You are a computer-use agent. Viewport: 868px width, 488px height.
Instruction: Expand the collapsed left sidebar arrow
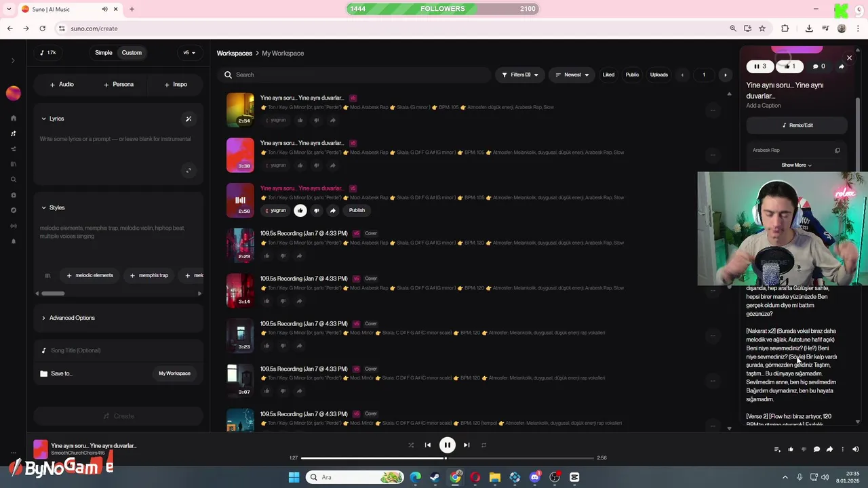(13, 61)
